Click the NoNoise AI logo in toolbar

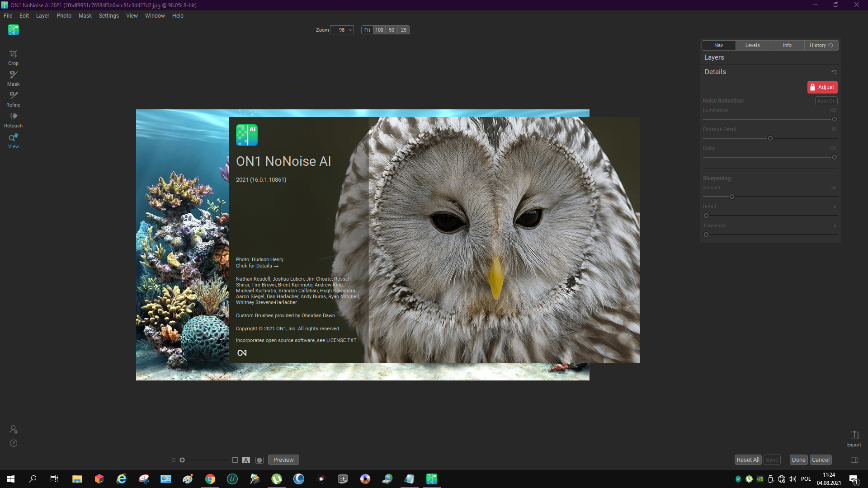(14, 30)
